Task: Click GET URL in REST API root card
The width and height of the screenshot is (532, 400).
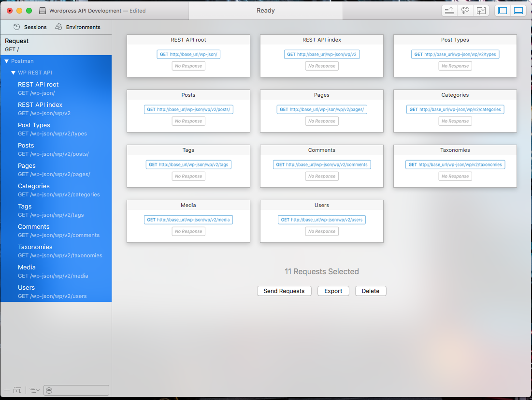Action: (x=188, y=54)
